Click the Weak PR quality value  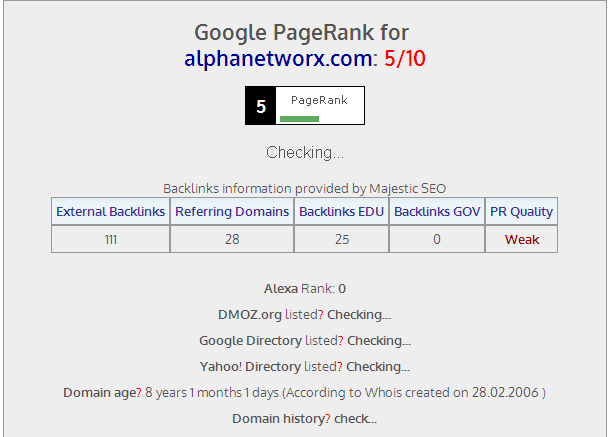click(522, 239)
